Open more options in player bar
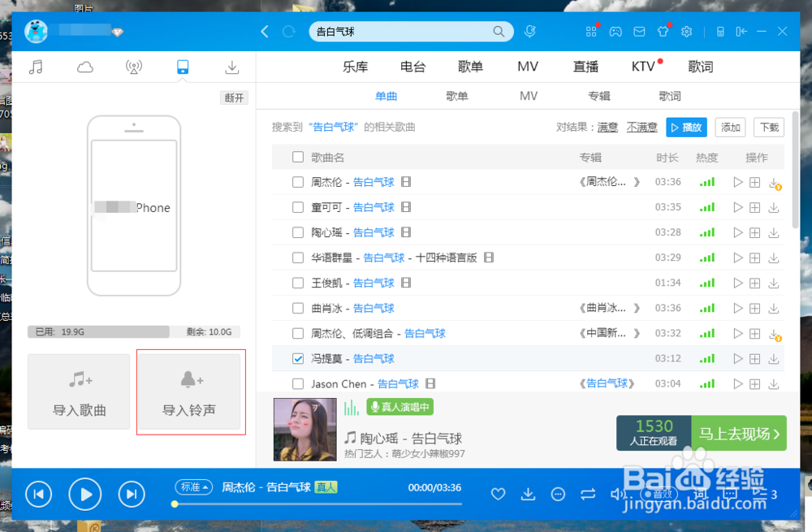Viewport: 812px width, 532px height. [558, 494]
